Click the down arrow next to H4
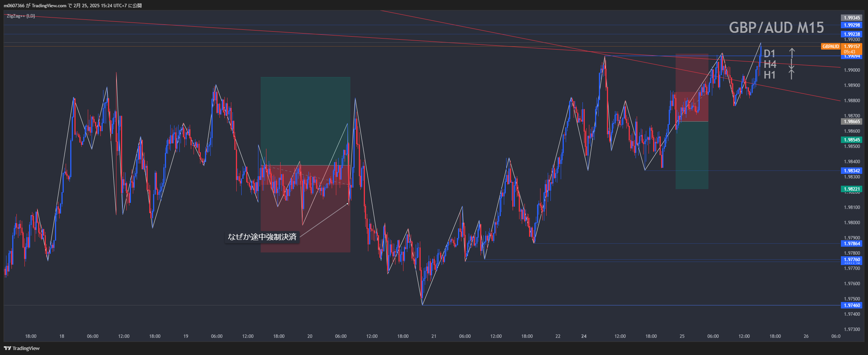The image size is (868, 355). click(x=792, y=64)
